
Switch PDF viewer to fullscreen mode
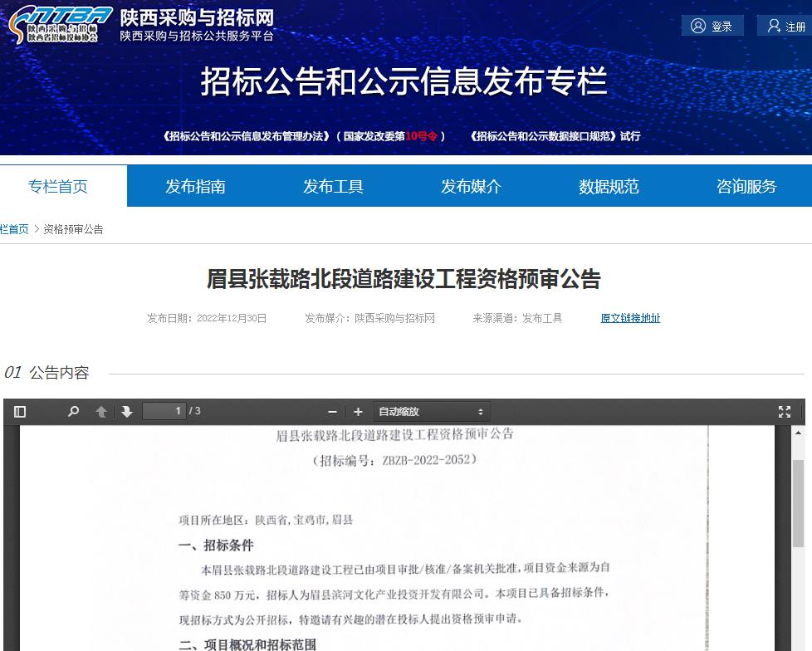(x=785, y=412)
